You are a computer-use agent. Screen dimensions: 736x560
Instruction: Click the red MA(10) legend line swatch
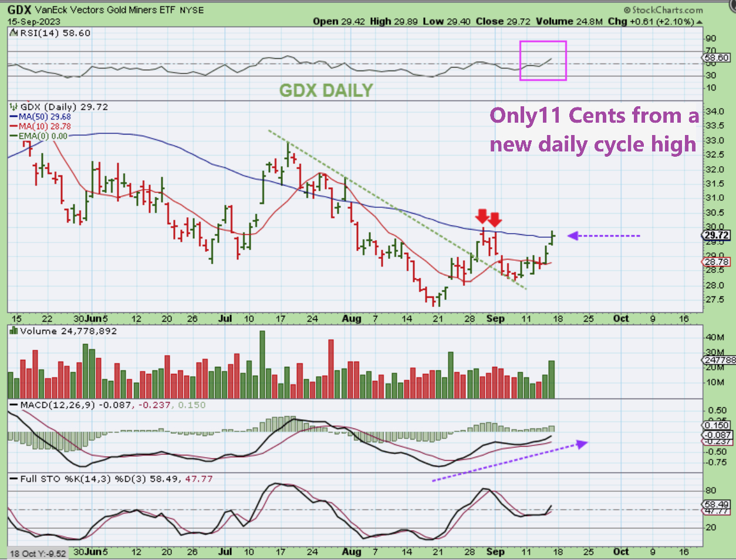(x=13, y=126)
